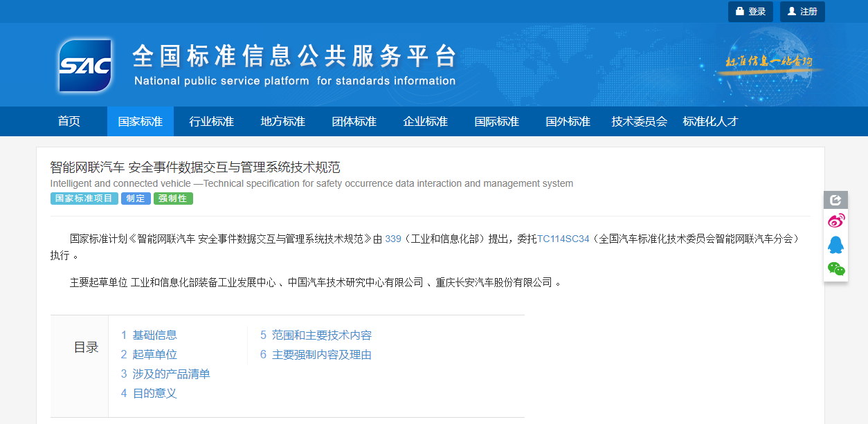Share page via WeChat icon
This screenshot has width=868, height=424.
[835, 269]
